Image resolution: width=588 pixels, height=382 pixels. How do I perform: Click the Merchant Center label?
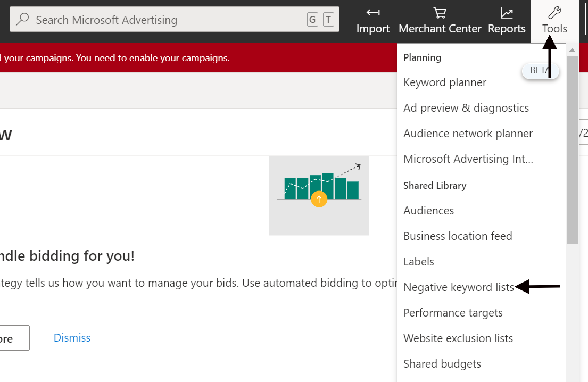[x=440, y=29]
